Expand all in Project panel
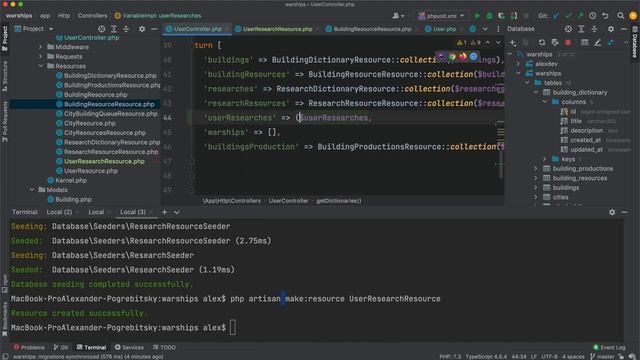The image size is (640, 360). coord(114,29)
